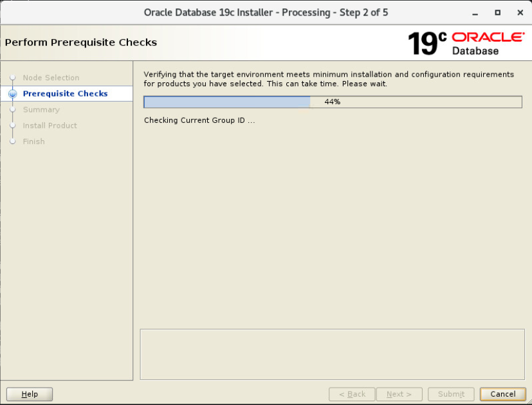Click the Install Product step bullet icon
Screen dimensions: 532x405
[x=13, y=125]
